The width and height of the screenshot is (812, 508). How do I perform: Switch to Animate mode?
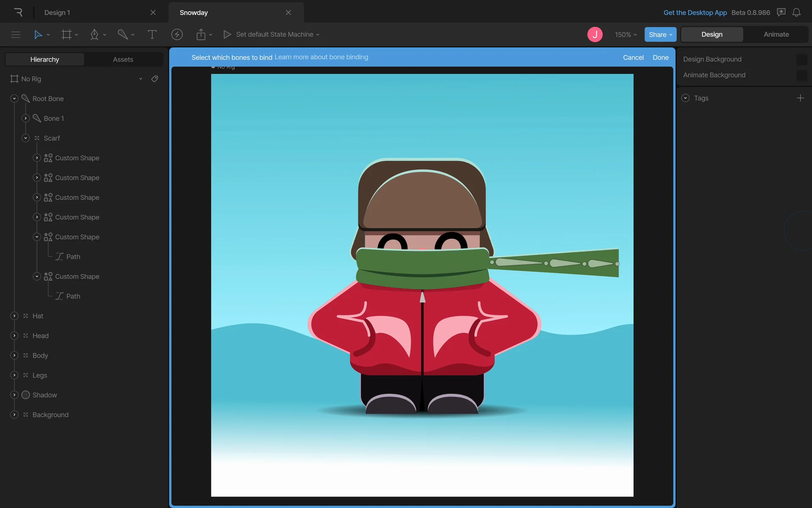776,34
